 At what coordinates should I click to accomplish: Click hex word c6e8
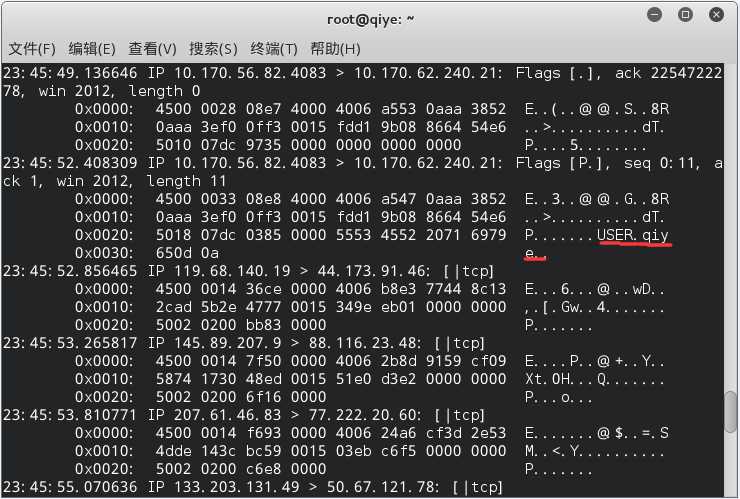[263, 469]
